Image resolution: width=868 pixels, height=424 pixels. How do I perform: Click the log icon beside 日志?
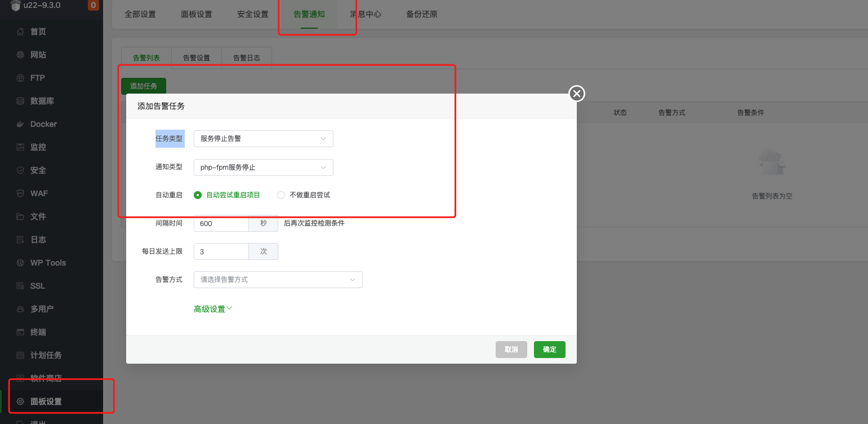[20, 240]
